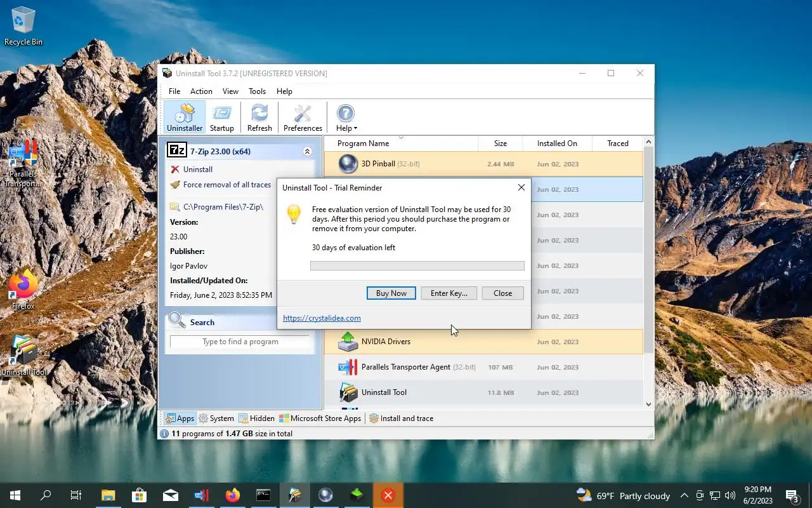
Task: Open Mail app from taskbar
Action: pos(170,495)
